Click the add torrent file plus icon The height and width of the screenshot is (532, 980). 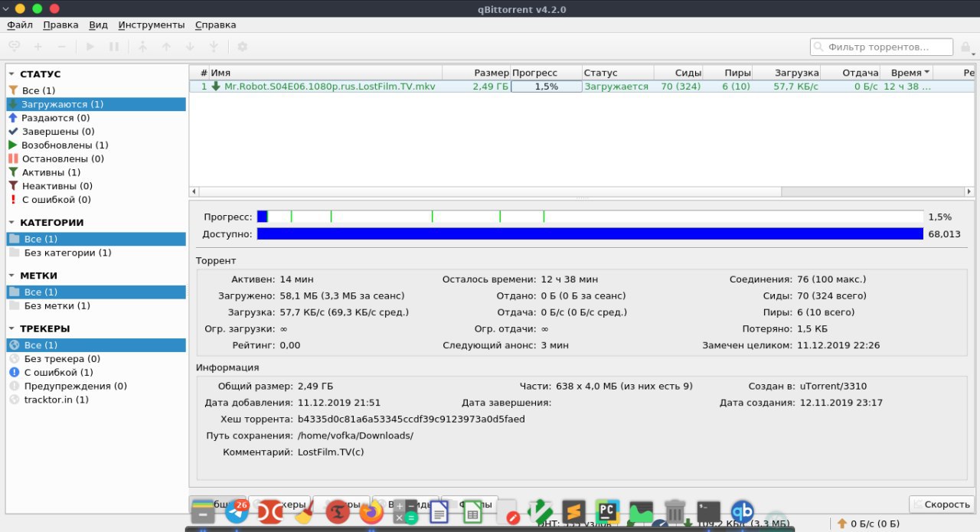38,47
